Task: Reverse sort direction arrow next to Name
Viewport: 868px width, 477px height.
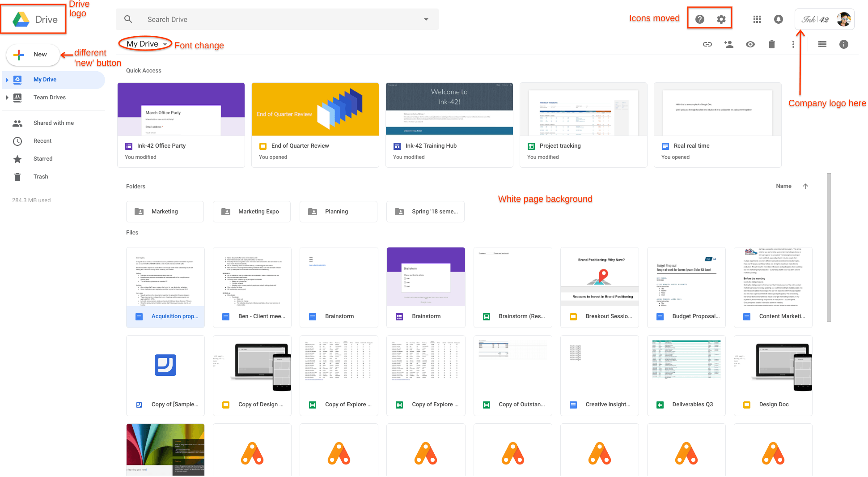Action: click(x=805, y=186)
